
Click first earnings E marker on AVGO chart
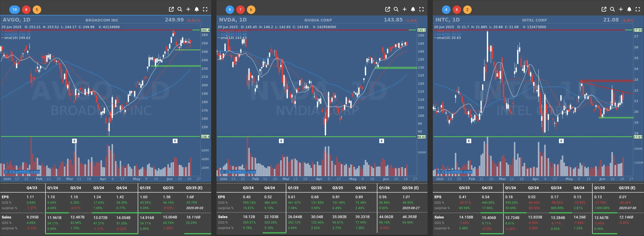(74, 141)
